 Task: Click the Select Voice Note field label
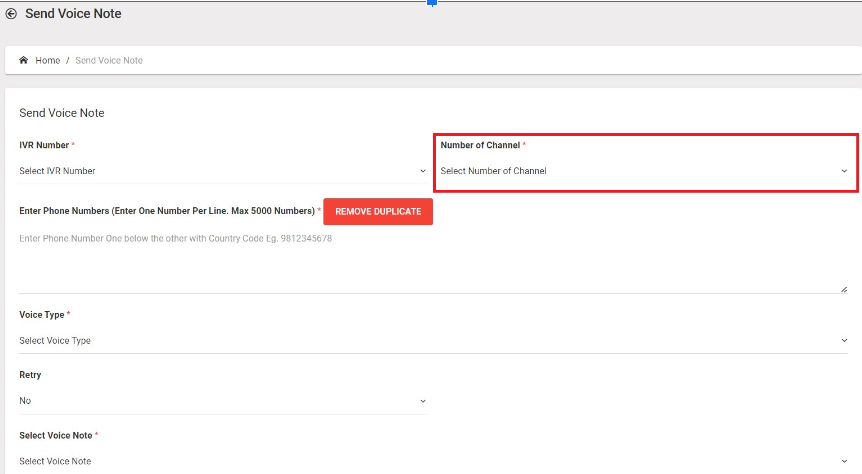pos(56,436)
